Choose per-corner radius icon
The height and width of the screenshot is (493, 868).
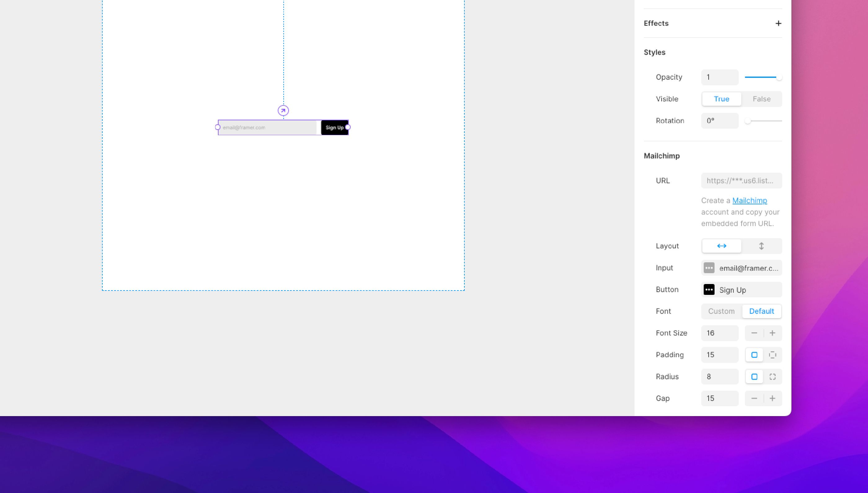coord(773,376)
